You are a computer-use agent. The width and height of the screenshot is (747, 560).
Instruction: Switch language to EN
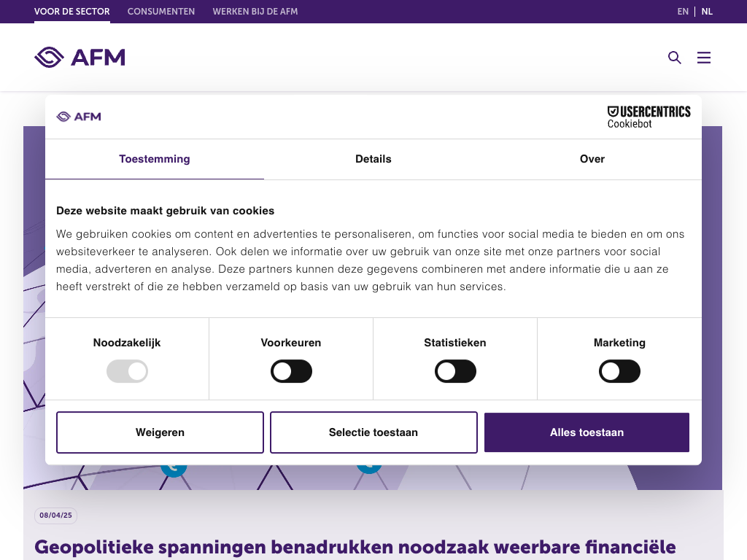683,12
